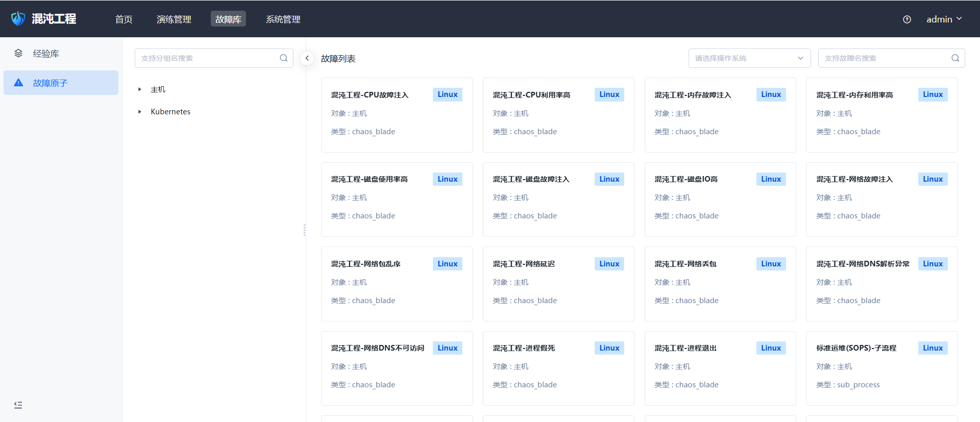This screenshot has height=422, width=980.
Task: Open the 演练管理 menu
Action: coord(174,19)
